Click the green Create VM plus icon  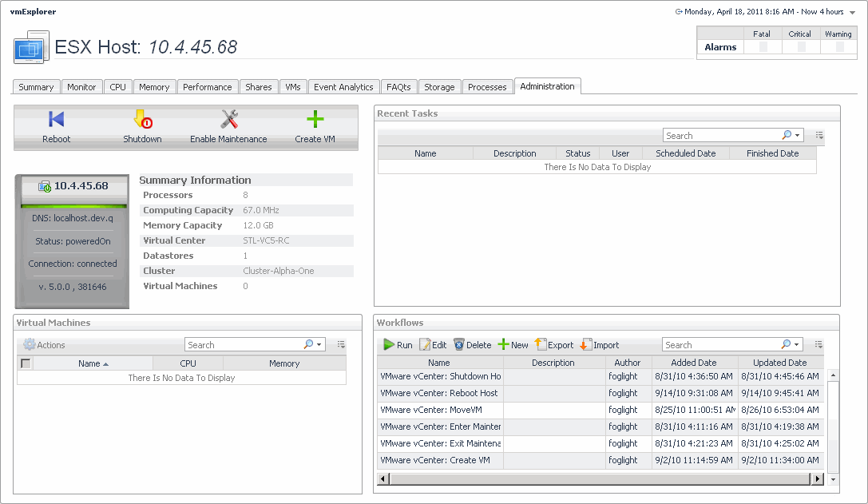[x=315, y=120]
